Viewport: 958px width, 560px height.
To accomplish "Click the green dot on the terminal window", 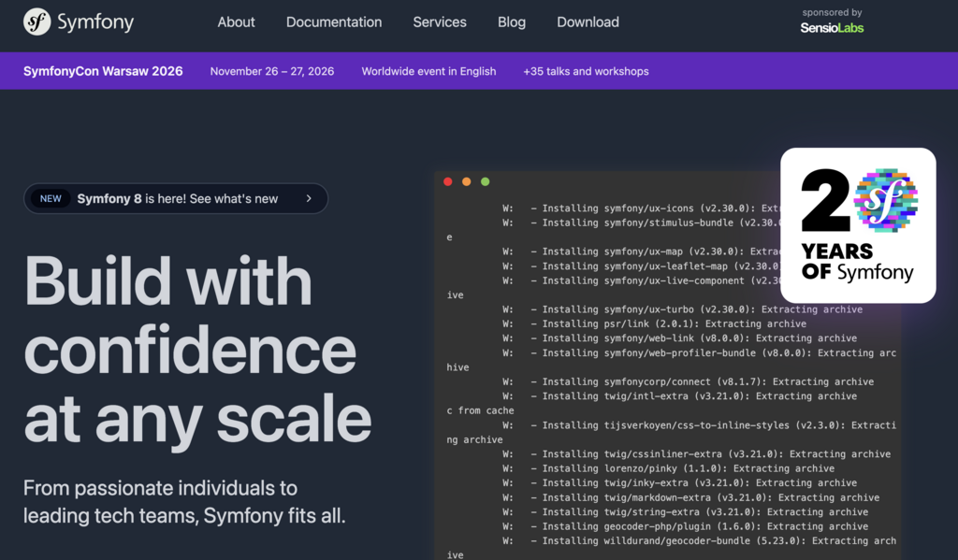I will coord(486,181).
